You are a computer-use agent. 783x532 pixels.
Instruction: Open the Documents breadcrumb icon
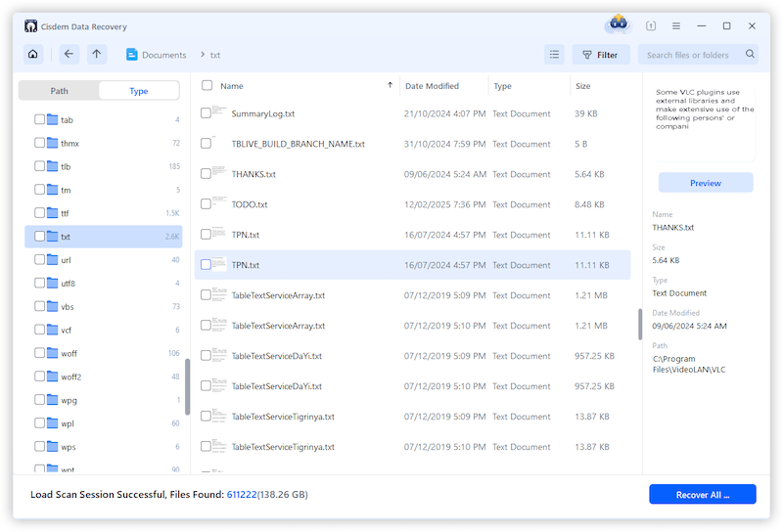[x=131, y=55]
